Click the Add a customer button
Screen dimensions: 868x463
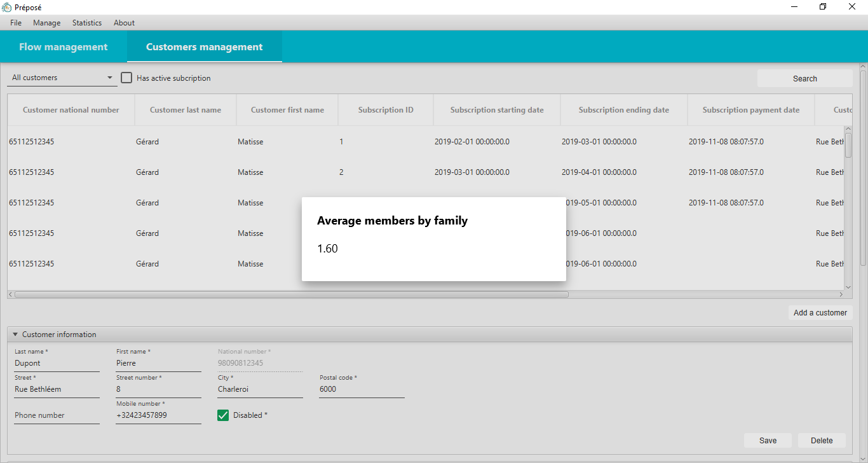(820, 313)
